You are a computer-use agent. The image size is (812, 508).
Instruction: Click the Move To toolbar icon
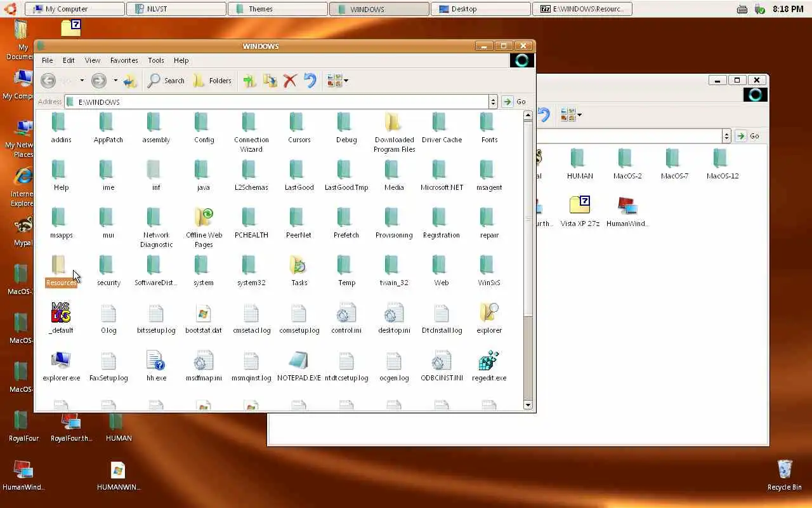249,81
